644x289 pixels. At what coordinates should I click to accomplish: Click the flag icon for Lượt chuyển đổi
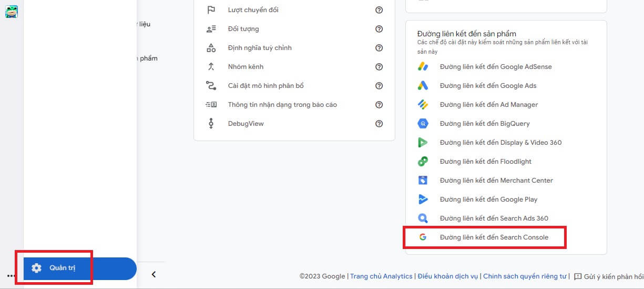(x=211, y=10)
